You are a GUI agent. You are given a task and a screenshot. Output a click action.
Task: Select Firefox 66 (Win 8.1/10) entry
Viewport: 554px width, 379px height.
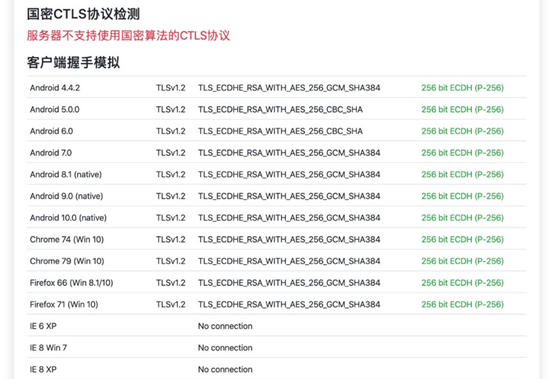(276, 283)
